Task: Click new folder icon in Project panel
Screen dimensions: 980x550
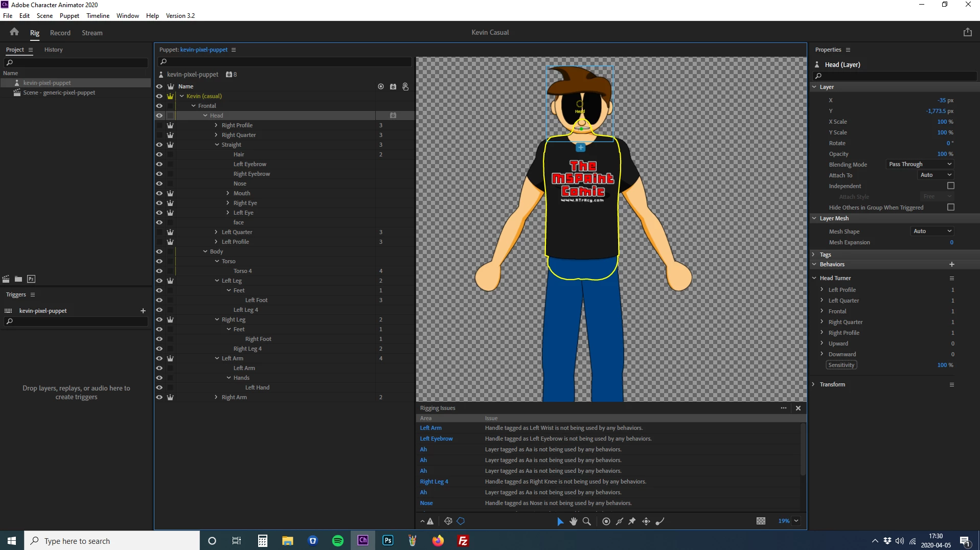Action: coord(18,279)
